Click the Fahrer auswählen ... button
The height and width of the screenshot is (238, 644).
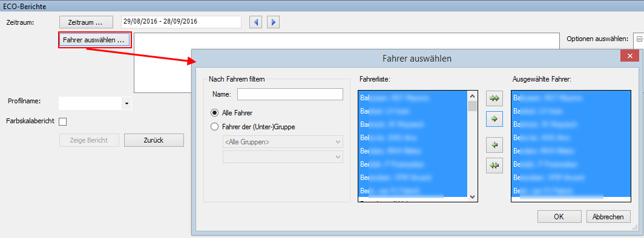point(94,40)
